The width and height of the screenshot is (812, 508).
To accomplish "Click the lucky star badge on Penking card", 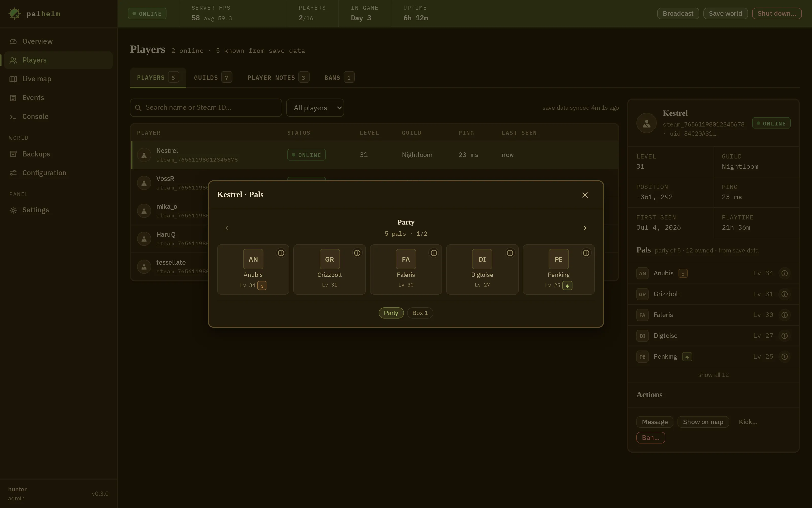I will [567, 286].
